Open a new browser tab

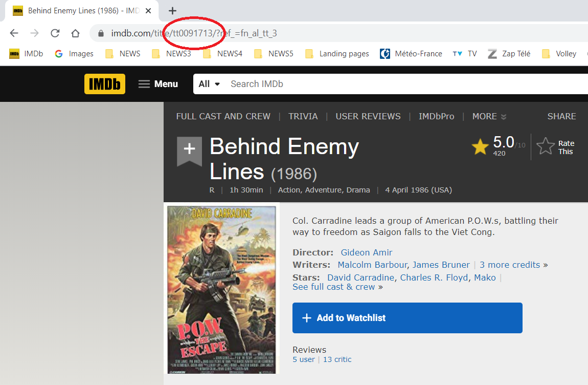pos(172,11)
